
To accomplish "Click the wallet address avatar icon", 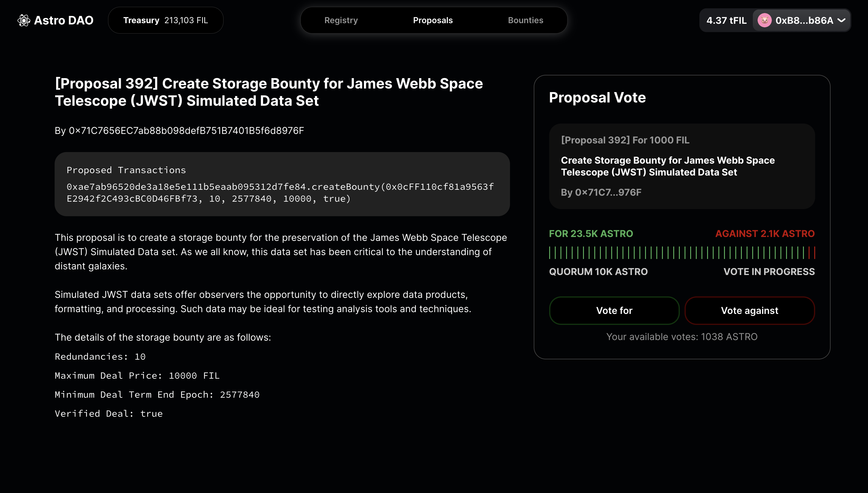I will coord(765,20).
